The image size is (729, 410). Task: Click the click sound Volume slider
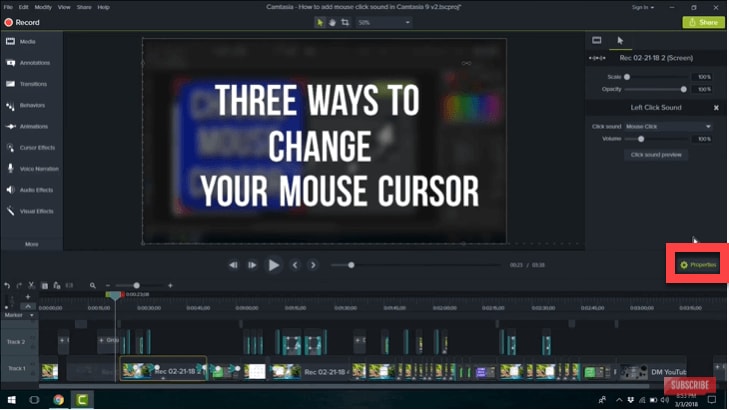click(x=641, y=139)
